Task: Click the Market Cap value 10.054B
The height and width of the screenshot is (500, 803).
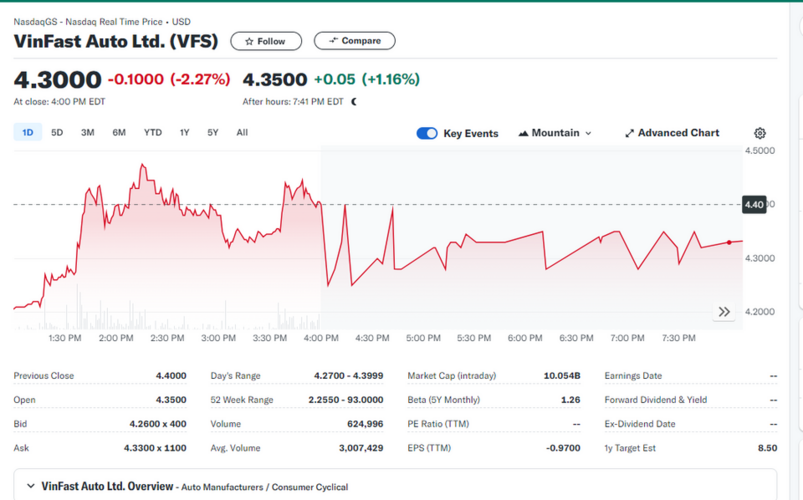Action: point(562,376)
